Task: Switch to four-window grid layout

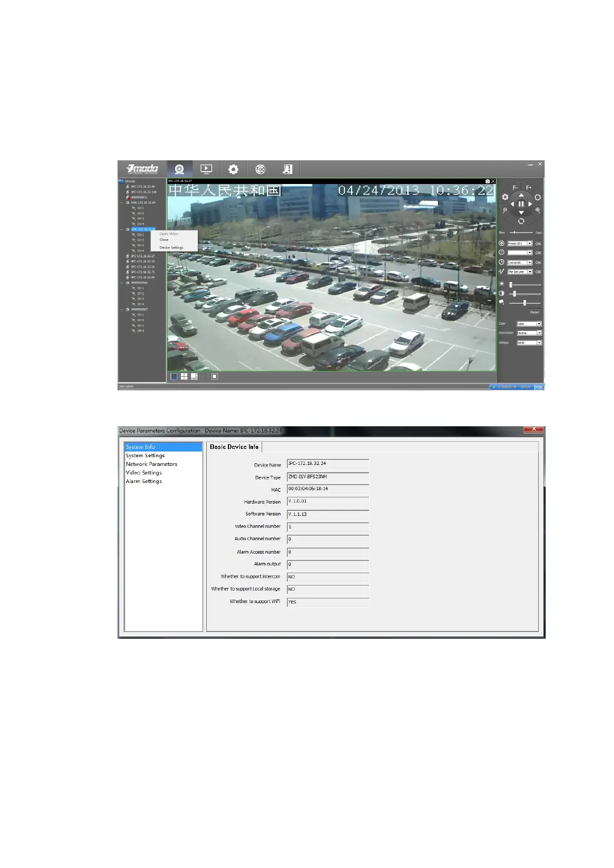Action: coord(184,377)
